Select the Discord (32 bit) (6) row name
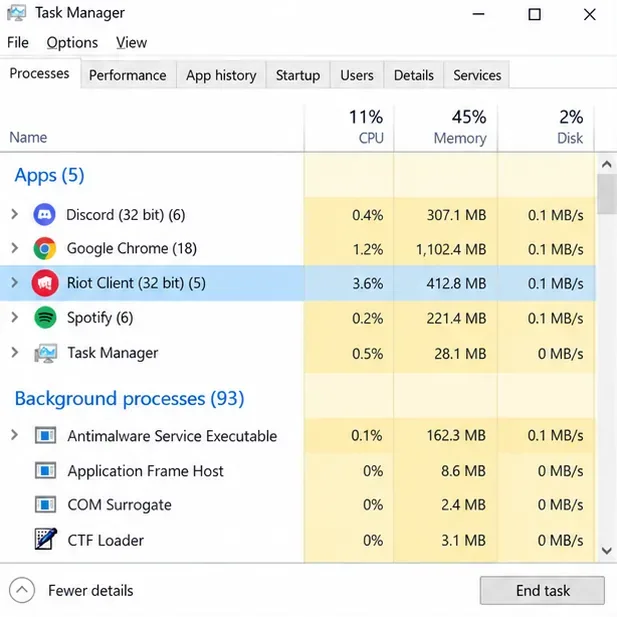 click(126, 215)
